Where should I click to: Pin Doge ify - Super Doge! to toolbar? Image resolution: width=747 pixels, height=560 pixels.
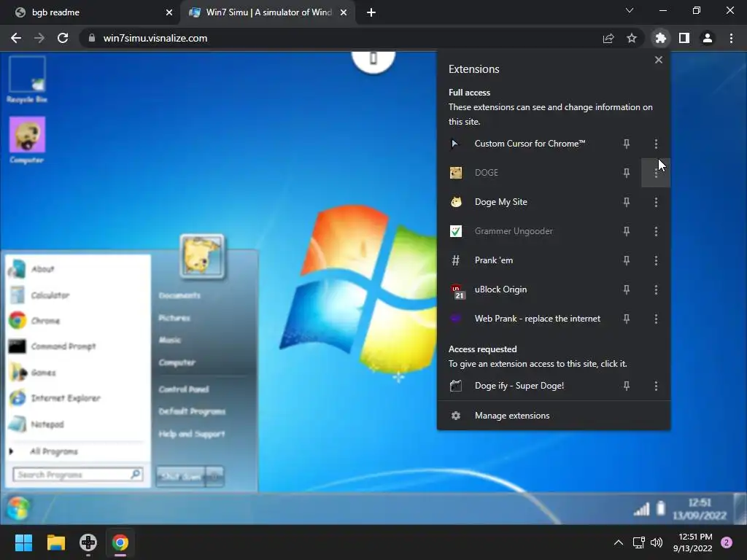coord(627,386)
